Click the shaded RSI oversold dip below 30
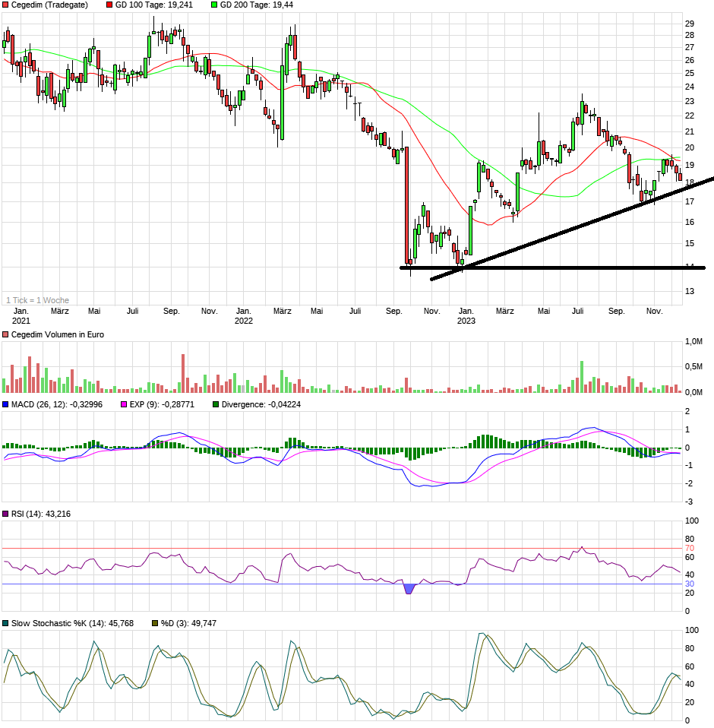Screen dimensions: 714x728 point(409,589)
